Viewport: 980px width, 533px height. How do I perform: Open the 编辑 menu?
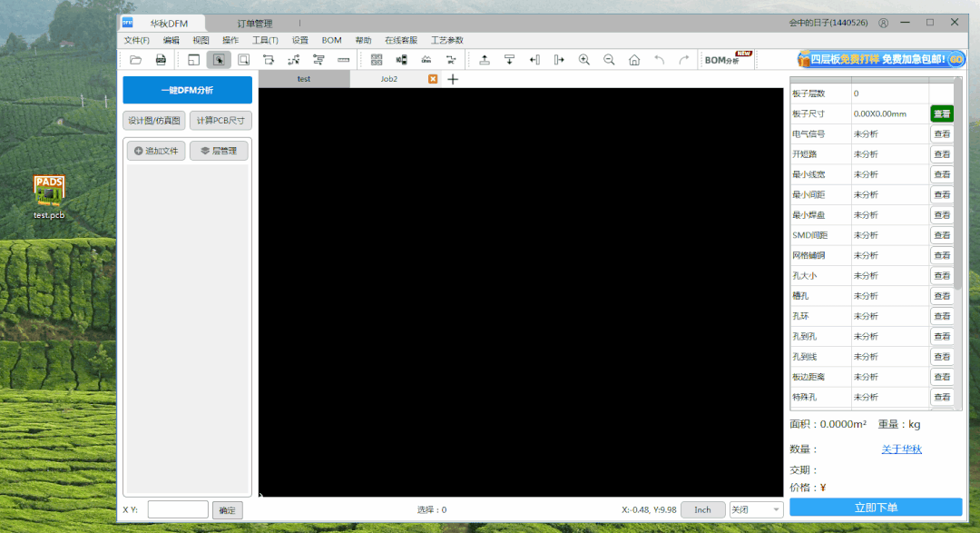coord(171,40)
